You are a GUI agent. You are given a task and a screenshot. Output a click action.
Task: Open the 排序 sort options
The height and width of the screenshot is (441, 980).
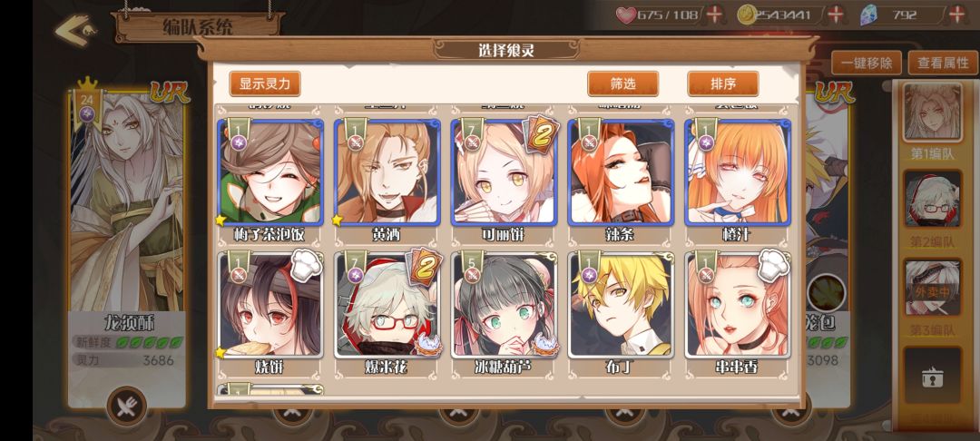coord(723,83)
